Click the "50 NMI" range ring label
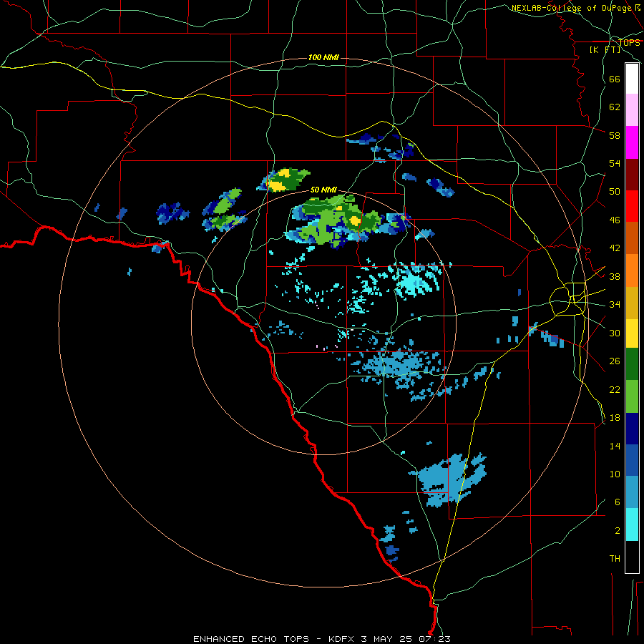This screenshot has height=644, width=644. pos(323,190)
